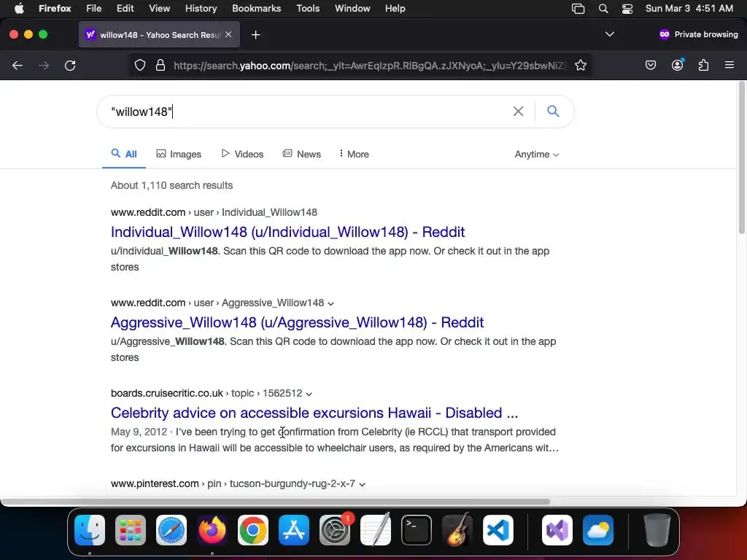Bookmark this page with the star icon
The image size is (747, 560).
580,65
